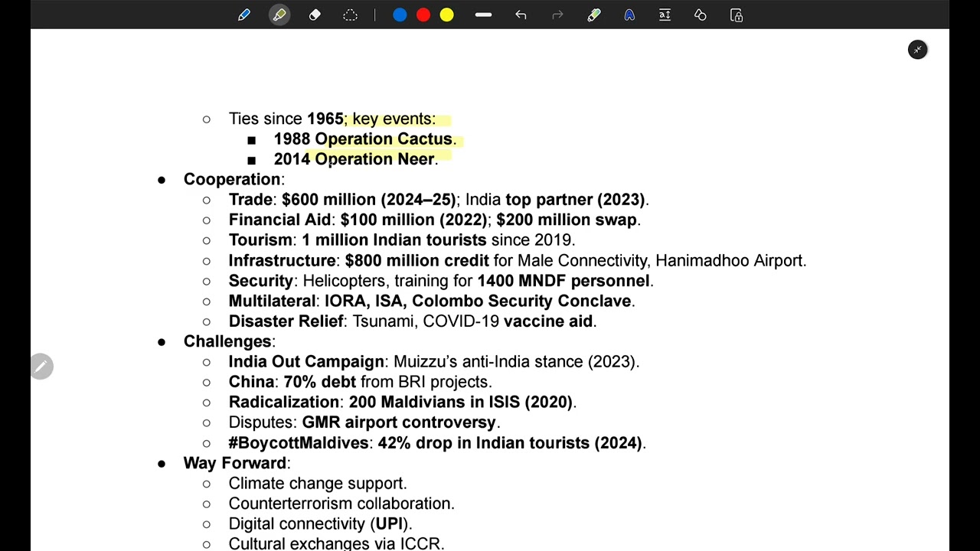Click the text '2014 Operation Neer'

coord(354,159)
